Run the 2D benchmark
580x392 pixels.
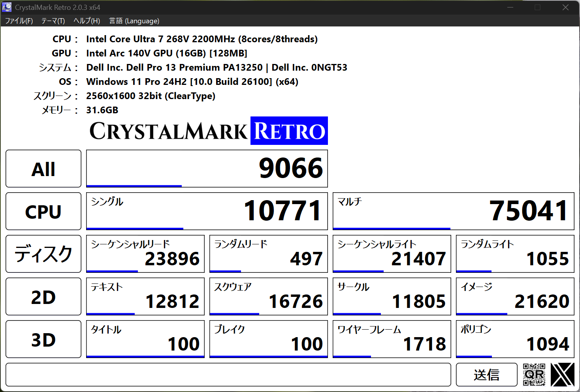(x=43, y=296)
